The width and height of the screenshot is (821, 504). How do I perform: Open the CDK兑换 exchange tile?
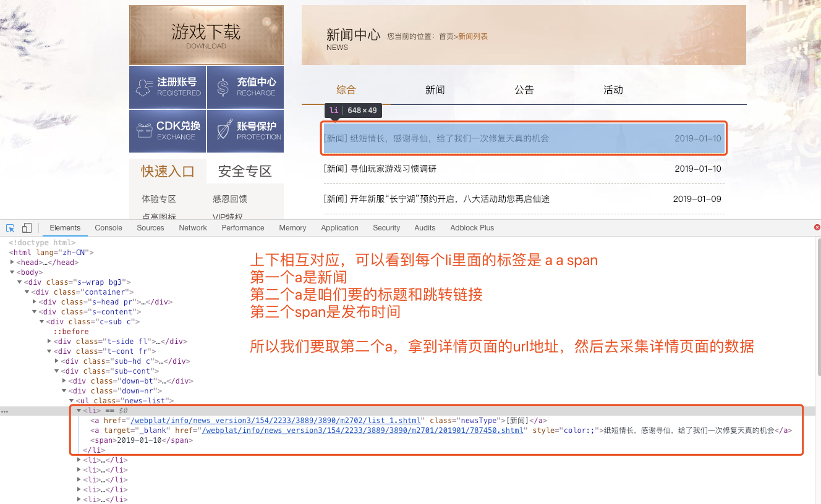click(168, 131)
